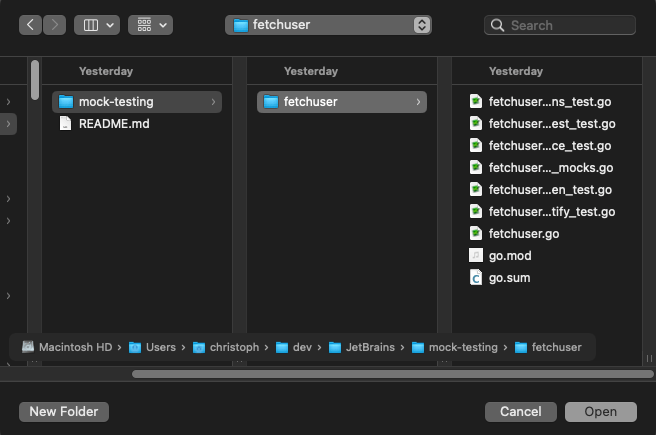The width and height of the screenshot is (656, 435).
Task: Select the fetchuser.go file
Action: click(523, 233)
